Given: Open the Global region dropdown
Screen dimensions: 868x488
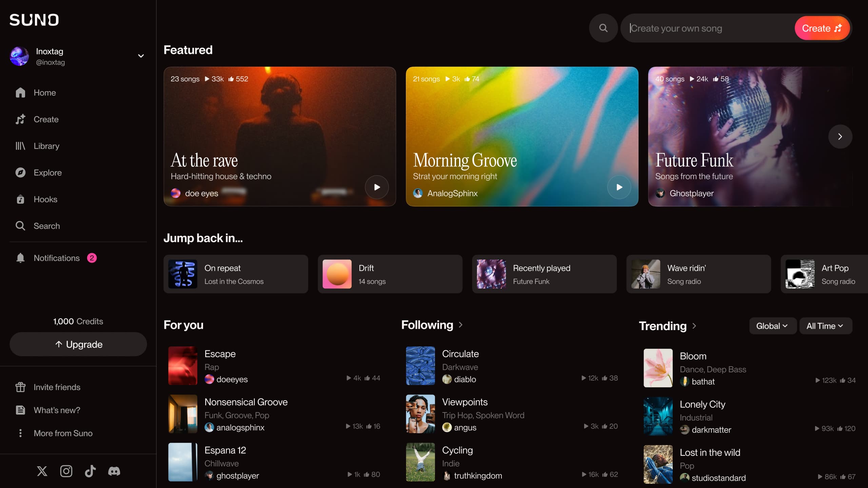Looking at the screenshot, I should [x=773, y=326].
